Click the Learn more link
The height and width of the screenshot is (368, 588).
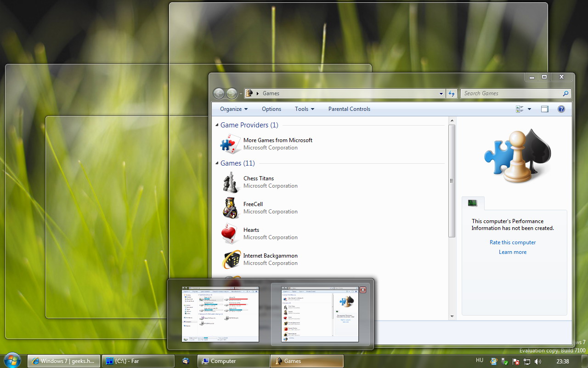(513, 252)
